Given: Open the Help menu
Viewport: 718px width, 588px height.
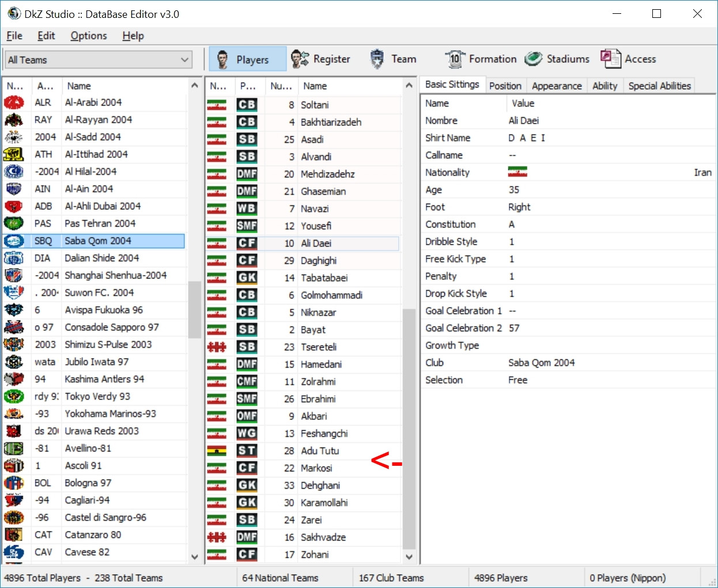Looking at the screenshot, I should click(133, 36).
